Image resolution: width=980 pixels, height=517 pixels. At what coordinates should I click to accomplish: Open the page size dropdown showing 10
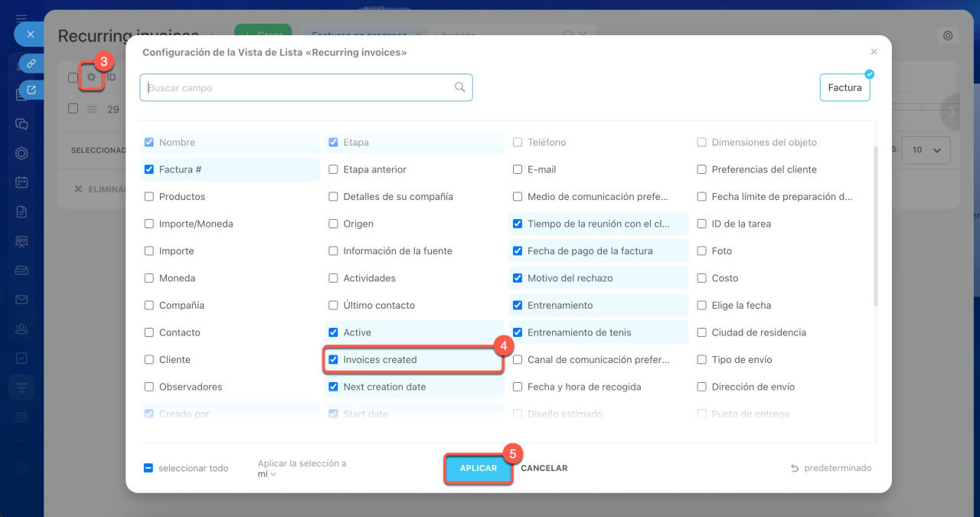(x=926, y=150)
